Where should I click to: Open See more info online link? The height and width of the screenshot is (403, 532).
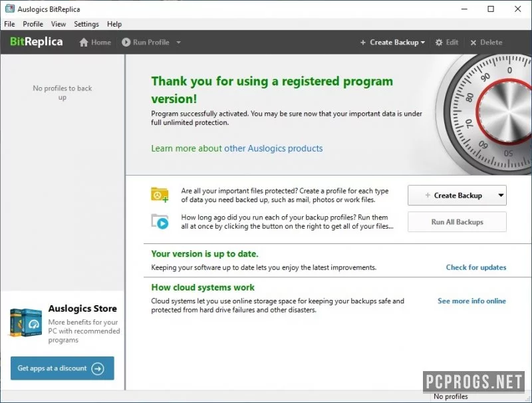tap(471, 301)
